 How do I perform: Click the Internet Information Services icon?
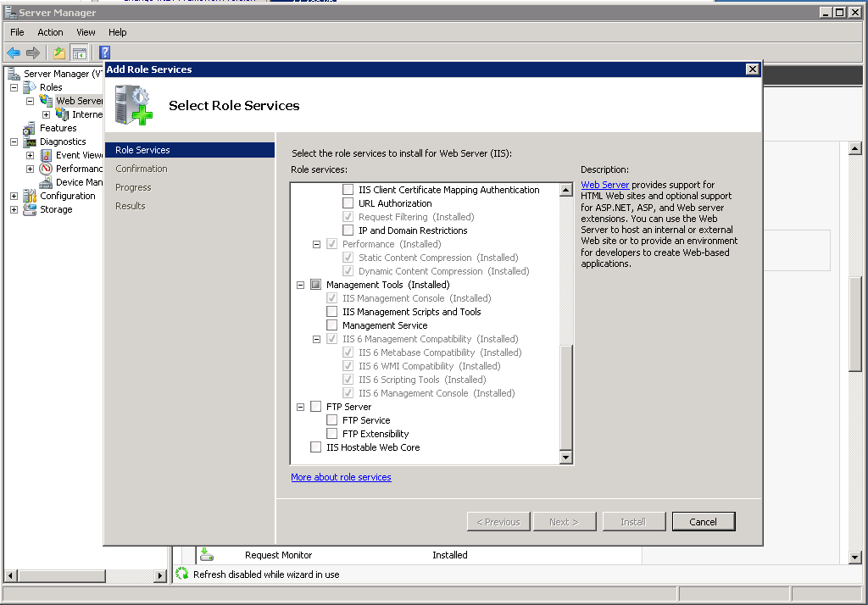click(x=62, y=114)
